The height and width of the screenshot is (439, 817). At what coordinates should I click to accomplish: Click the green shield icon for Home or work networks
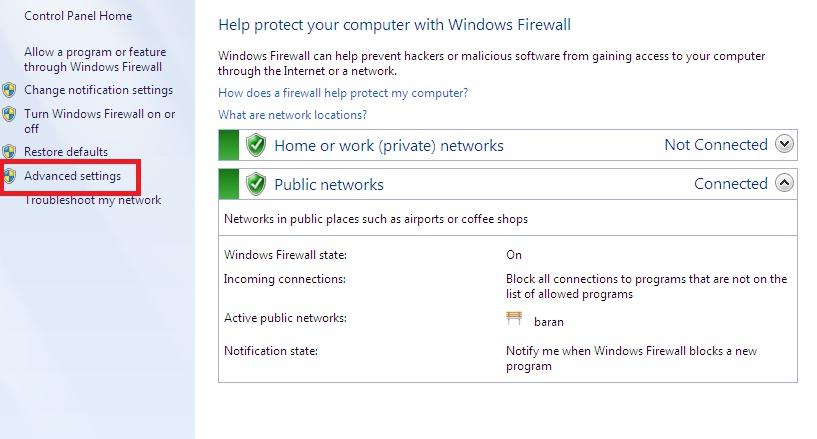[x=256, y=145]
